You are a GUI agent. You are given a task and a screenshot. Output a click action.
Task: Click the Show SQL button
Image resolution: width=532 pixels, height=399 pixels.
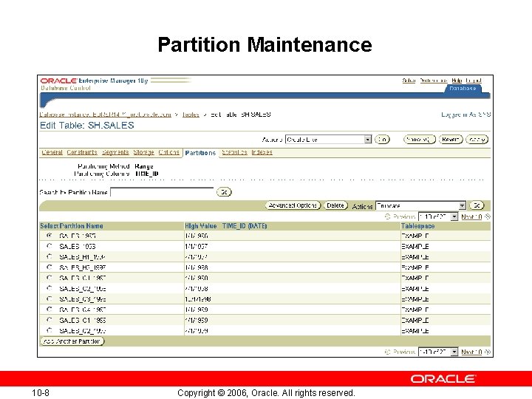pyautogui.click(x=420, y=140)
